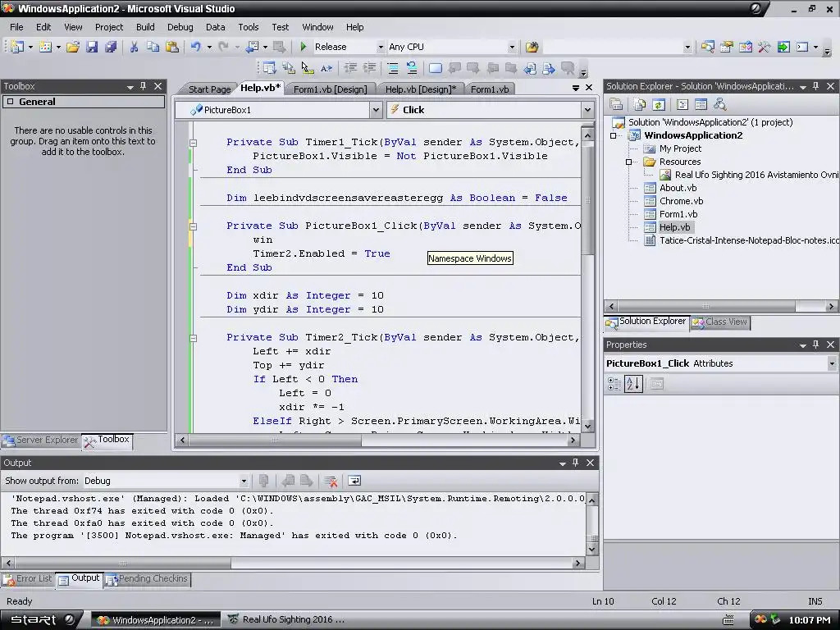Viewport: 840px width, 630px height.
Task: Click the Paste clipboard icon
Action: 172,47
